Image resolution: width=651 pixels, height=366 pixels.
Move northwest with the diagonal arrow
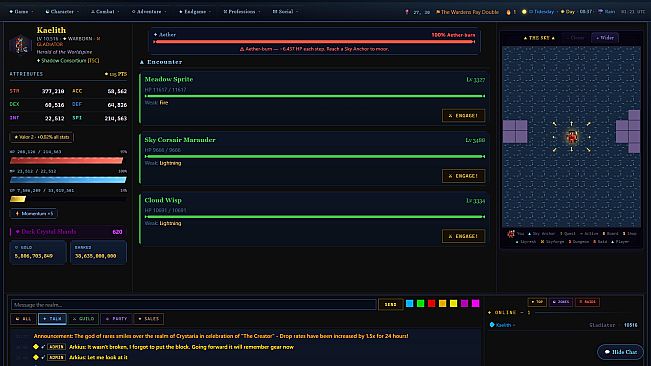(x=555, y=124)
